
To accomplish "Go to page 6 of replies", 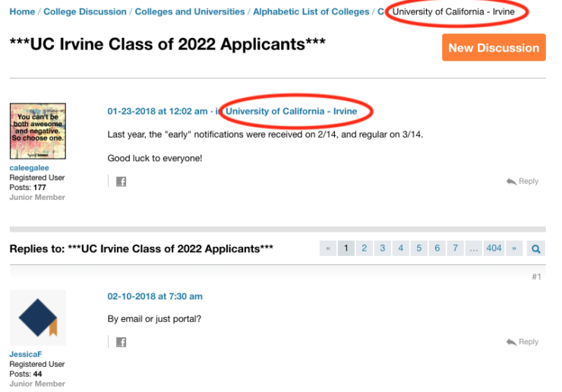I will 437,248.
